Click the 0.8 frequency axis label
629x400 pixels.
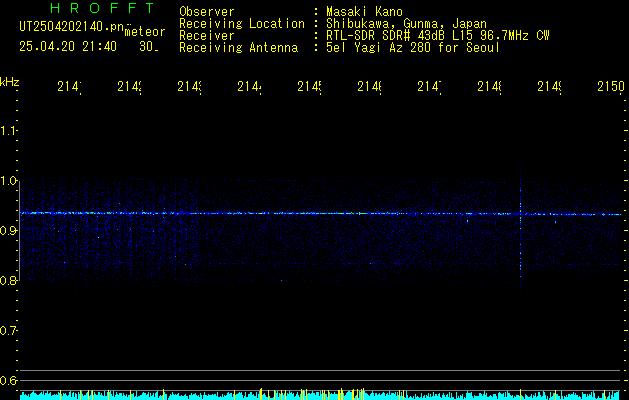pyautogui.click(x=8, y=280)
